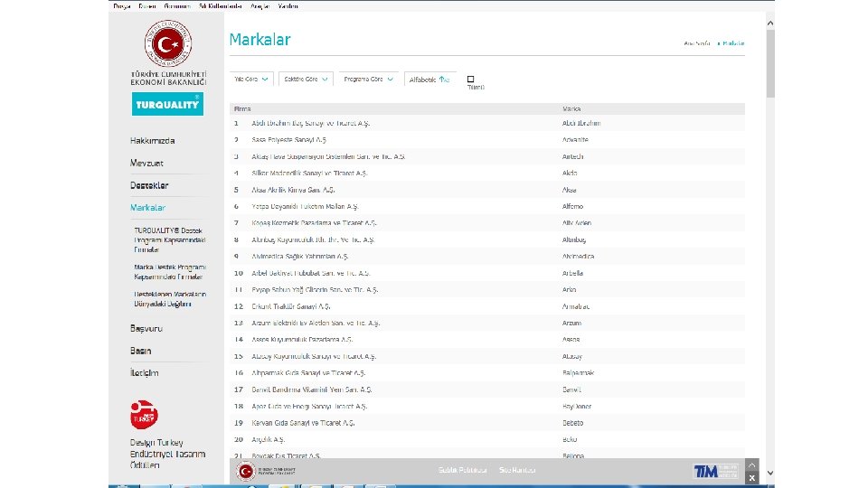Click the Airtech brand cell
868x488 pixels.
click(x=572, y=156)
